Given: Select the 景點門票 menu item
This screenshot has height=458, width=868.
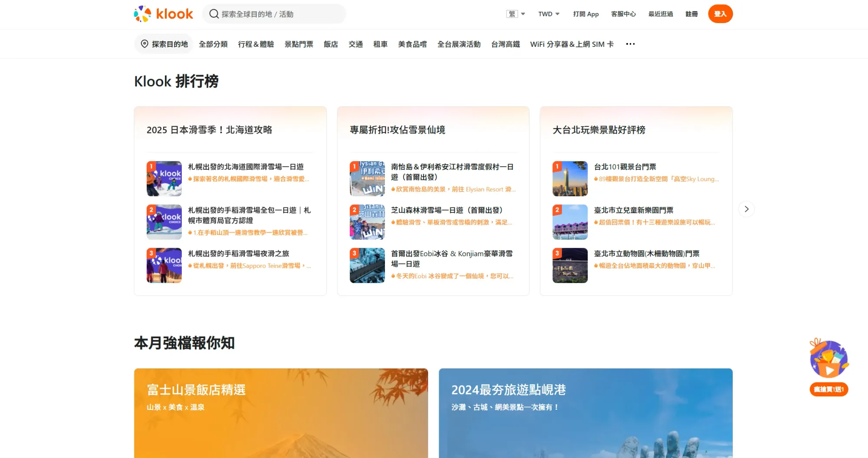Looking at the screenshot, I should [x=299, y=44].
